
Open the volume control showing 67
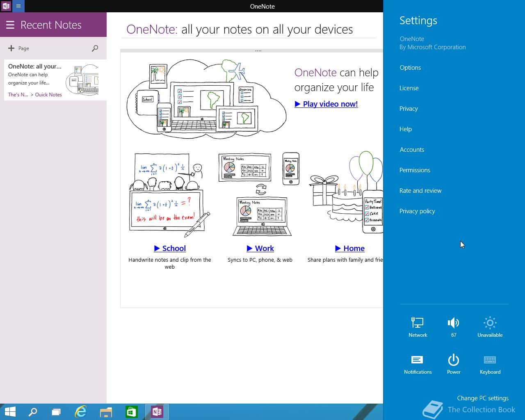pyautogui.click(x=454, y=327)
